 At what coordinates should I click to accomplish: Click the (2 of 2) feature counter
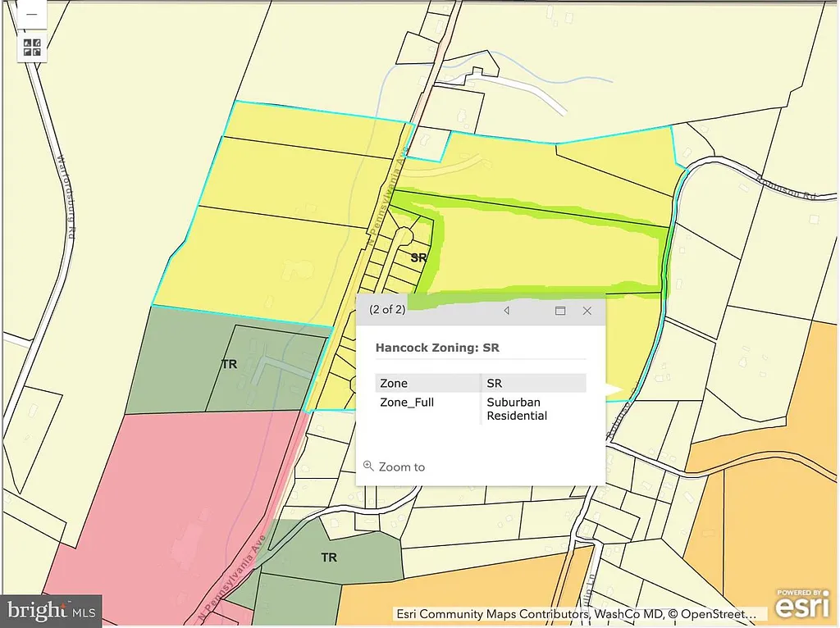(387, 310)
